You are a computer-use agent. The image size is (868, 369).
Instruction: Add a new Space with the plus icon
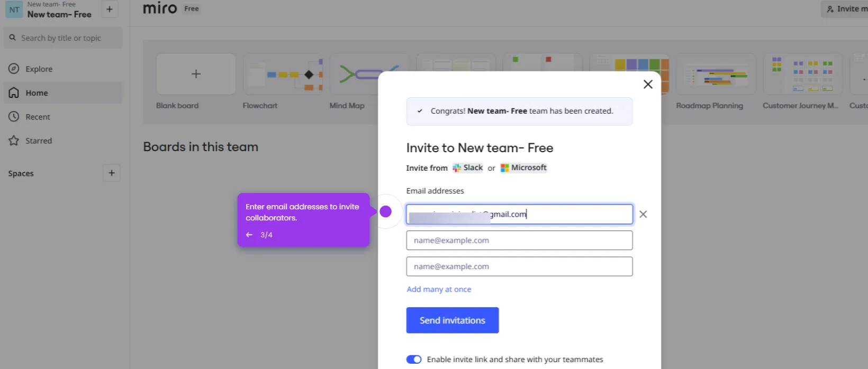click(x=112, y=173)
